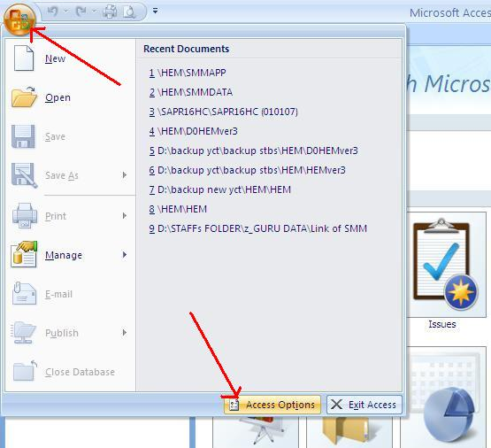Open recent document 8 \HEM\HEM
The width and height of the screenshot is (491, 448).
178,209
